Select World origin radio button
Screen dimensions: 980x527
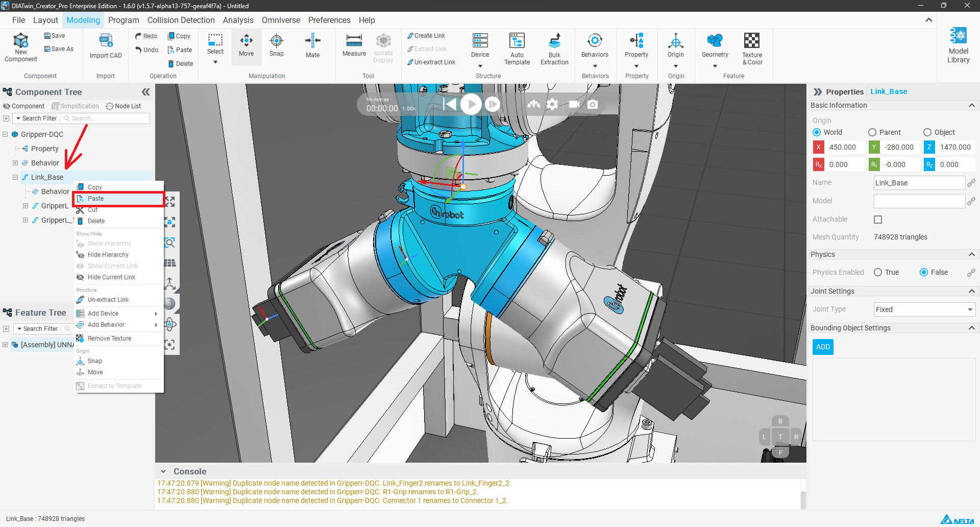point(817,132)
